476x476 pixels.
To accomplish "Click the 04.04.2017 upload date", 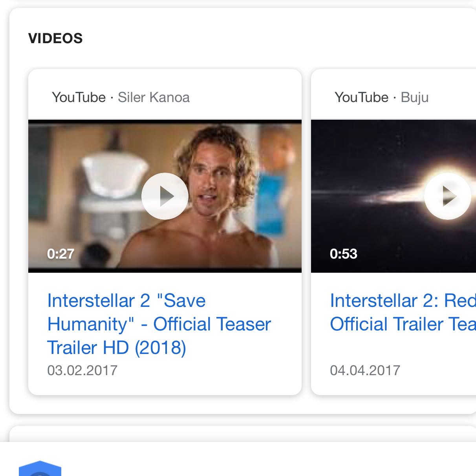I will click(365, 370).
